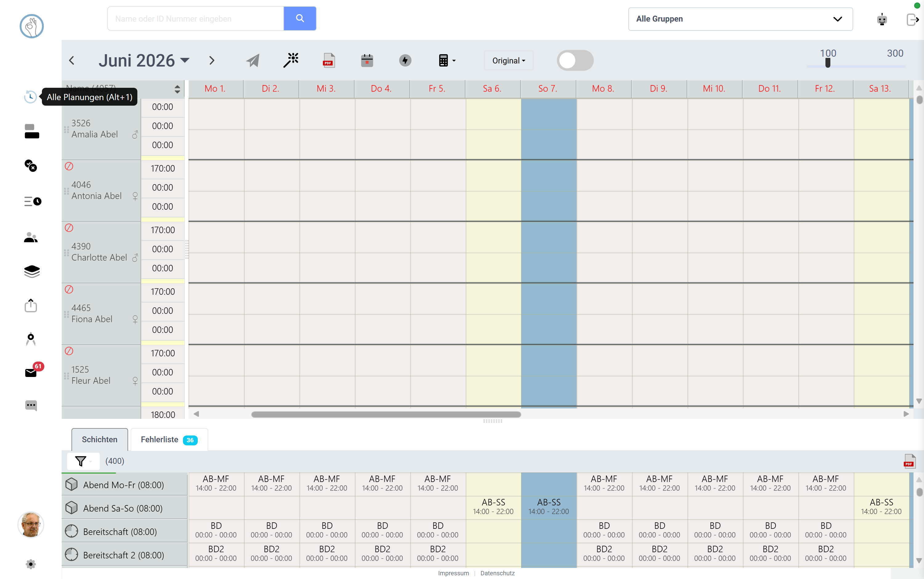Click the paper plane send icon

[x=253, y=60]
